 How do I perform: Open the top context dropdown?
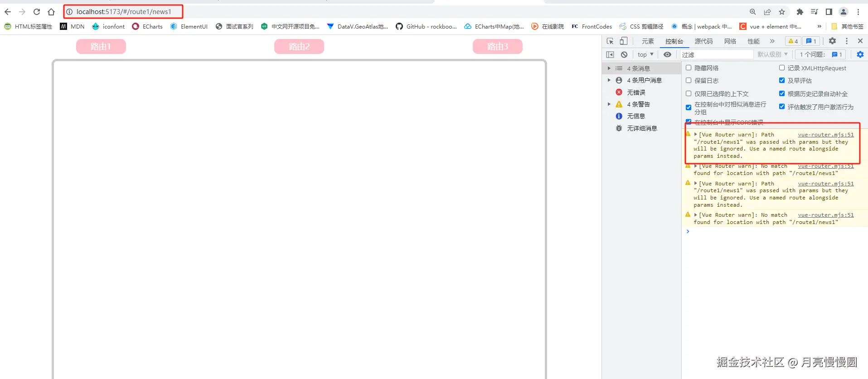(645, 54)
